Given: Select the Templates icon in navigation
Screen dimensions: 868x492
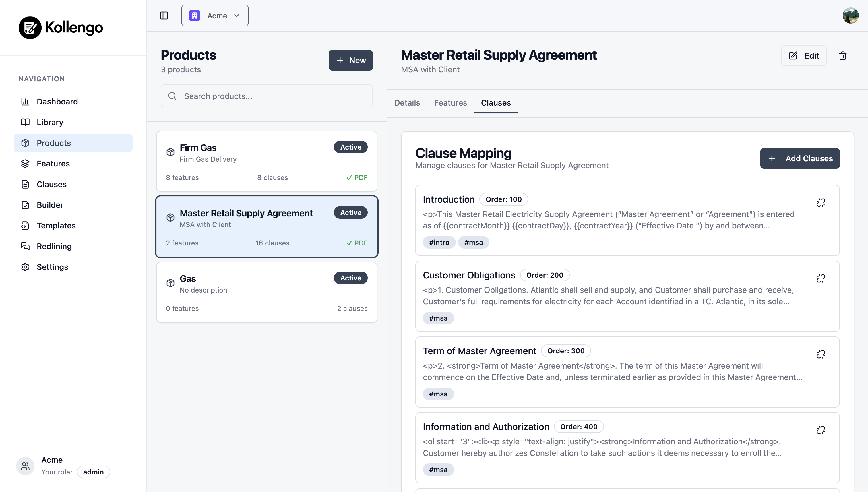Looking at the screenshot, I should [x=26, y=225].
